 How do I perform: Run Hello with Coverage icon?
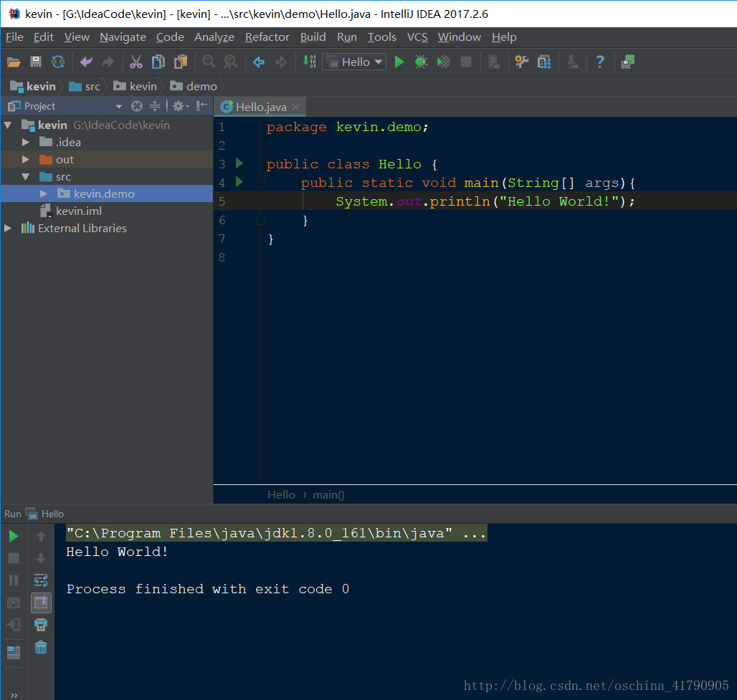tap(443, 62)
